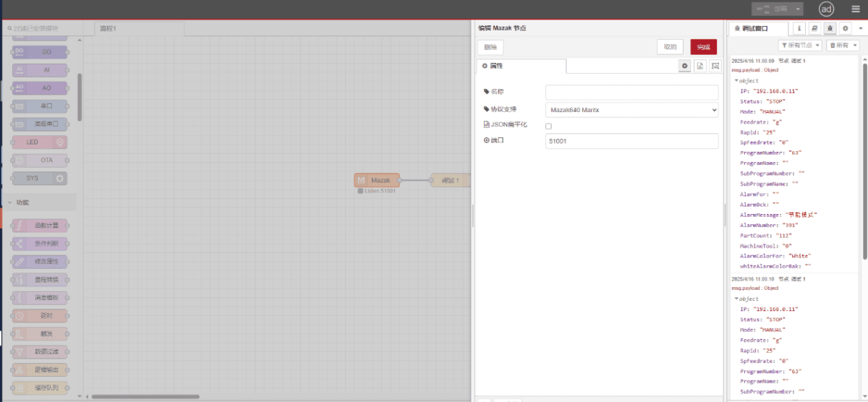Image resolution: width=868 pixels, height=402 pixels.
Task: Show the info sidebar tab icon
Action: click(x=799, y=28)
